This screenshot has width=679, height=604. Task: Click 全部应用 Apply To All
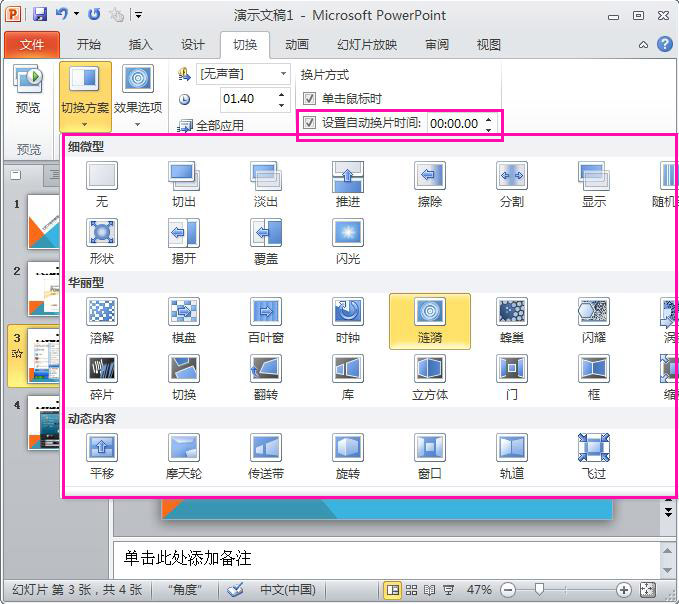[x=210, y=126]
